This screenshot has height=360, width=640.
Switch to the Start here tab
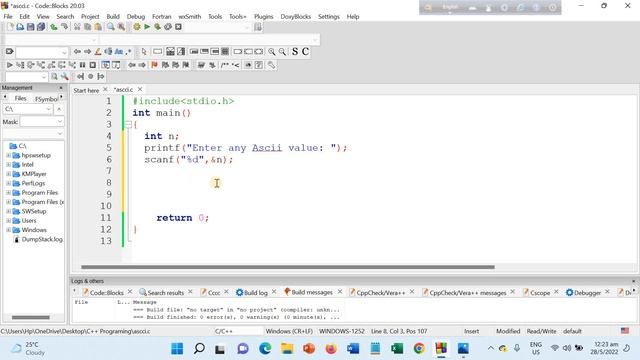86,90
